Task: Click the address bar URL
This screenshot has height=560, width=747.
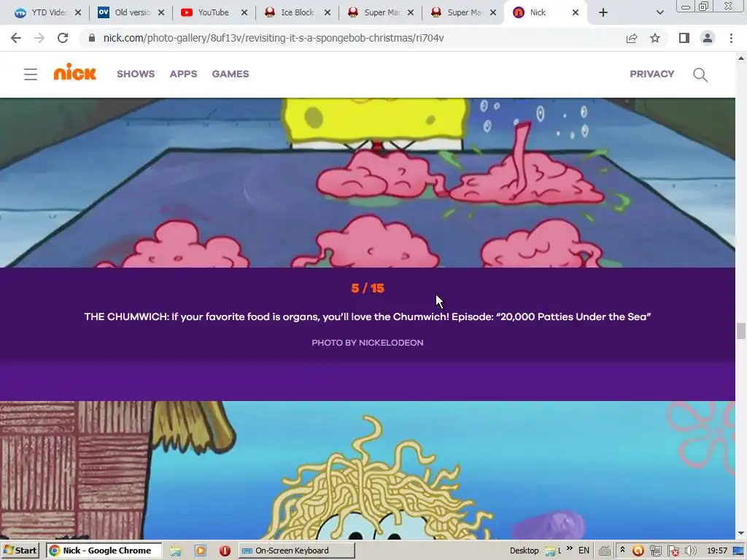Action: (x=274, y=38)
